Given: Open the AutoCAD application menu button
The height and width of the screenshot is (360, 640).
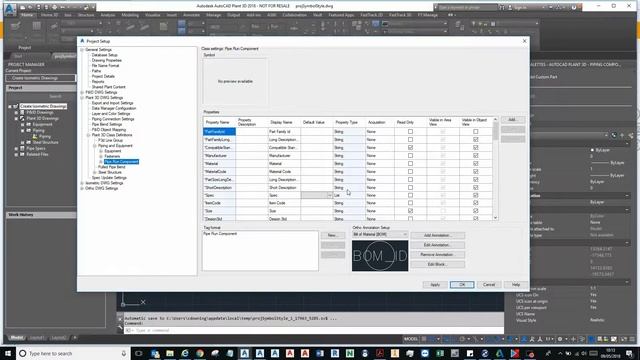Looking at the screenshot, I should point(10,9).
